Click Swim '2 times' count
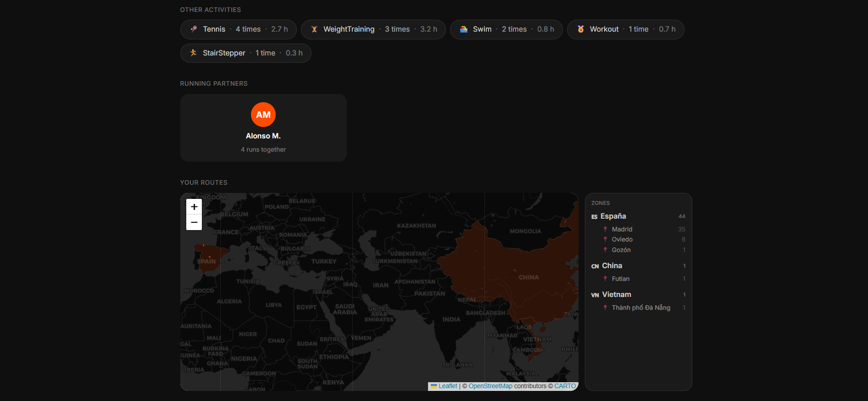 click(514, 29)
